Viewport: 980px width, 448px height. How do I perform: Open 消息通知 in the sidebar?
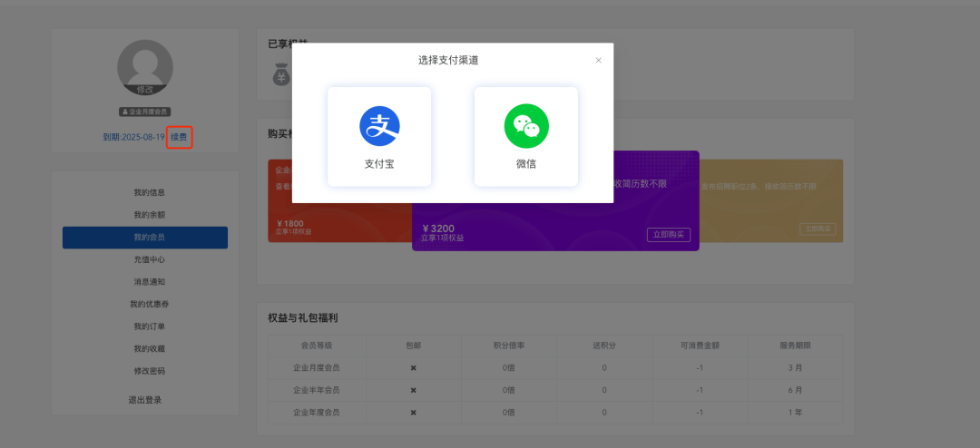point(150,282)
